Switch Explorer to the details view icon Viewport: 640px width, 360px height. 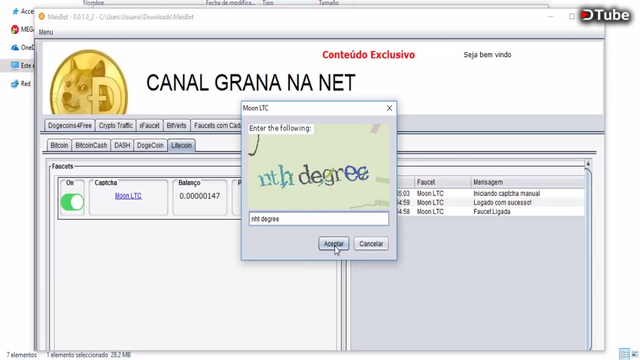point(624,354)
